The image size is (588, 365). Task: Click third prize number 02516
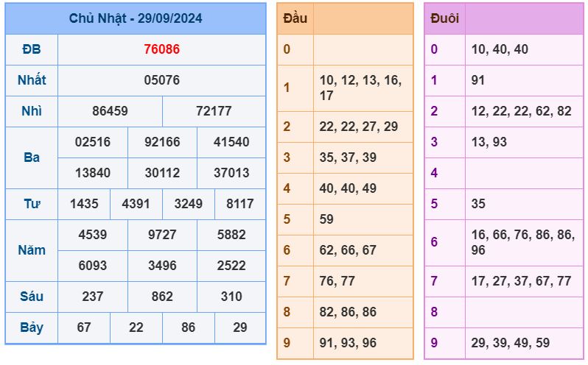click(93, 142)
